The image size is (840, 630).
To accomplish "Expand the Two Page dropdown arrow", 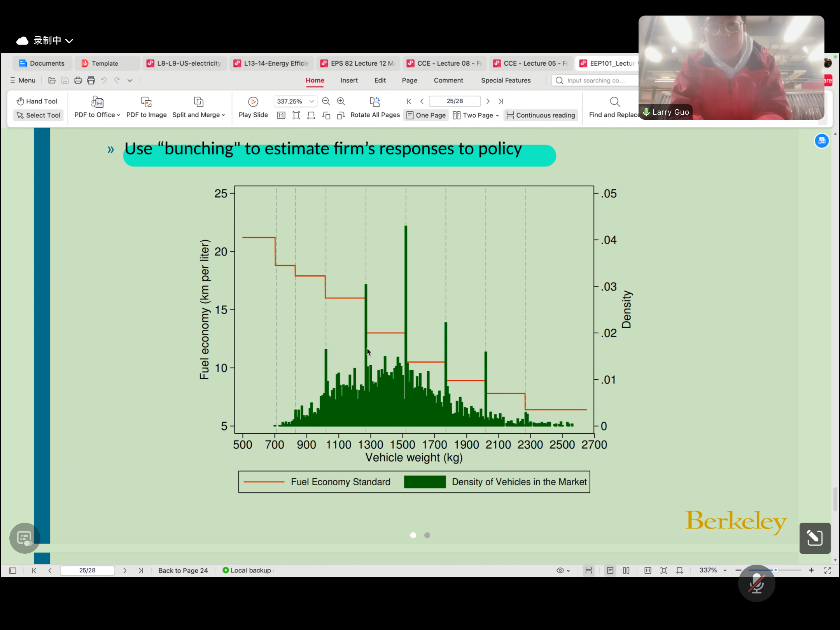I will [x=497, y=115].
